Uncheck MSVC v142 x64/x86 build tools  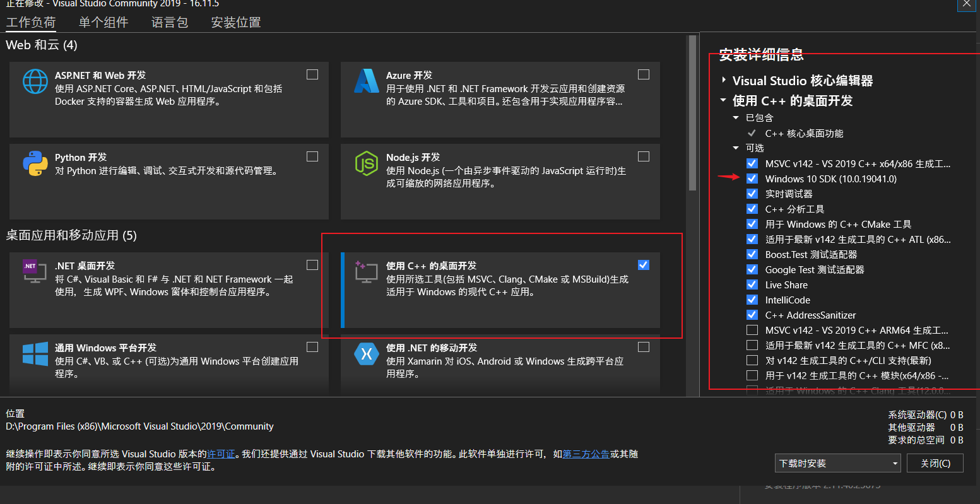(x=752, y=163)
